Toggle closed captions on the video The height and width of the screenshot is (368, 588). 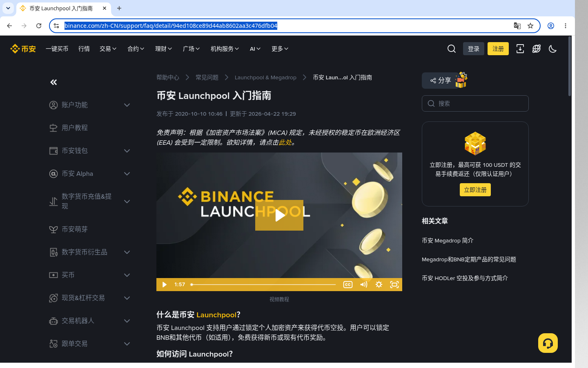(x=348, y=285)
